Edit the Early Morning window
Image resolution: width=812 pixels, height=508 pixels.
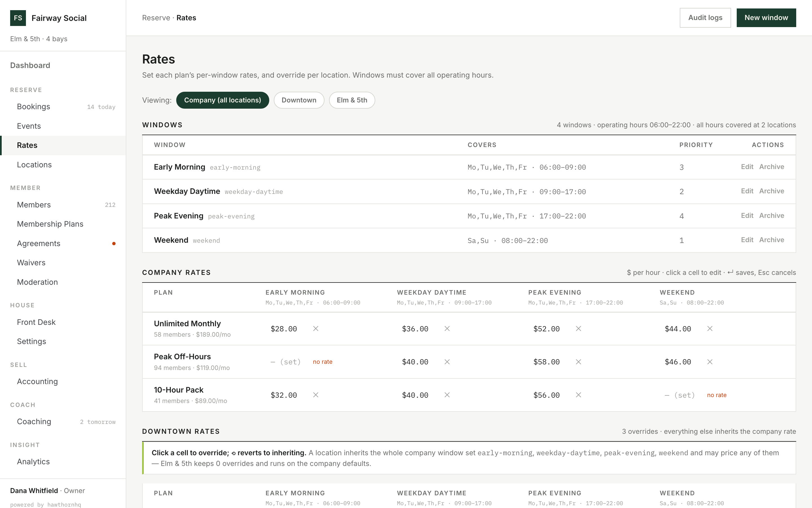pos(747,167)
